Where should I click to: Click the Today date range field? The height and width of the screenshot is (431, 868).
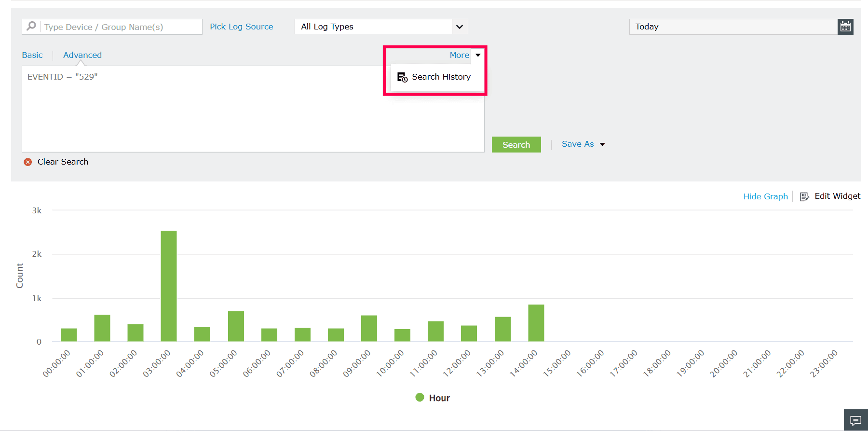(733, 27)
